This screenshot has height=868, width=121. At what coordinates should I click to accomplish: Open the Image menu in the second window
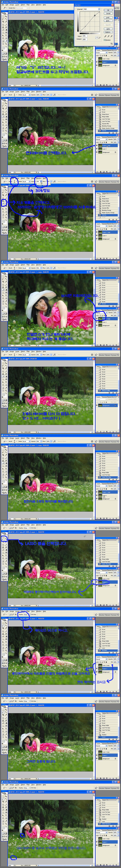11,91
